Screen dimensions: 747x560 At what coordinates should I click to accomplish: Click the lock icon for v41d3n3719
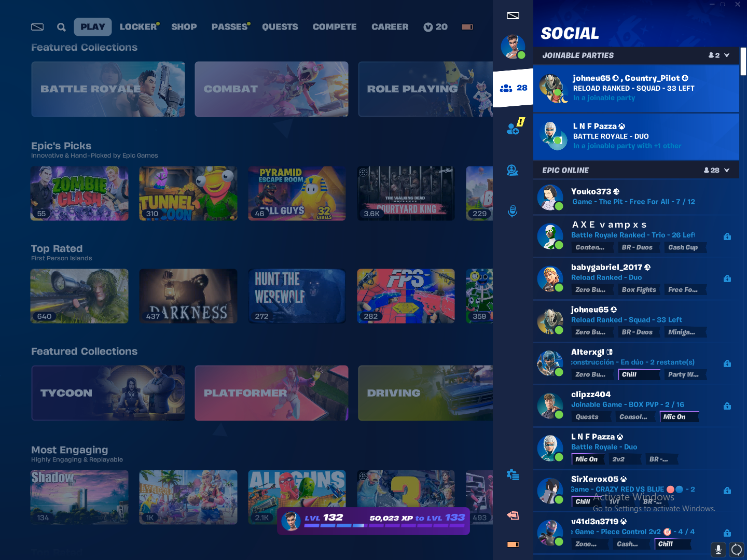[x=727, y=533]
